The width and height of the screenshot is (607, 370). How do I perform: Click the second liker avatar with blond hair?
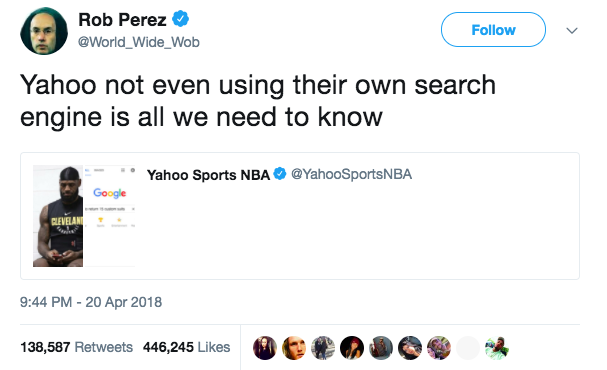tap(294, 348)
